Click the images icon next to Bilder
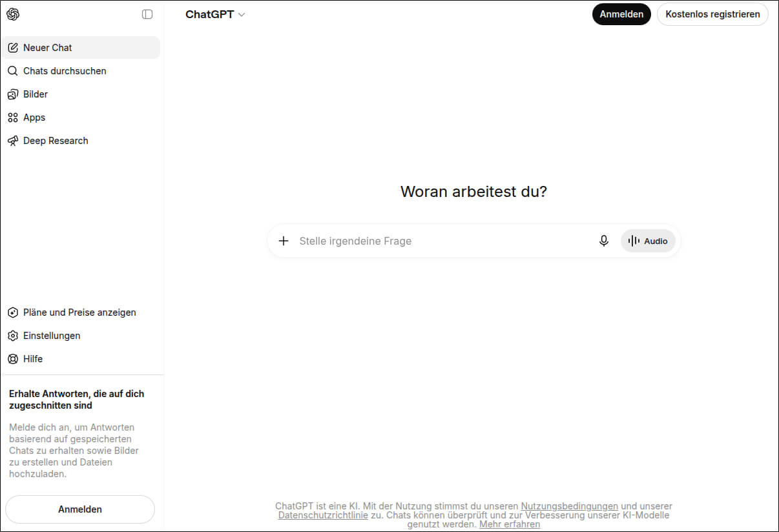The width and height of the screenshot is (779, 532). (x=12, y=94)
